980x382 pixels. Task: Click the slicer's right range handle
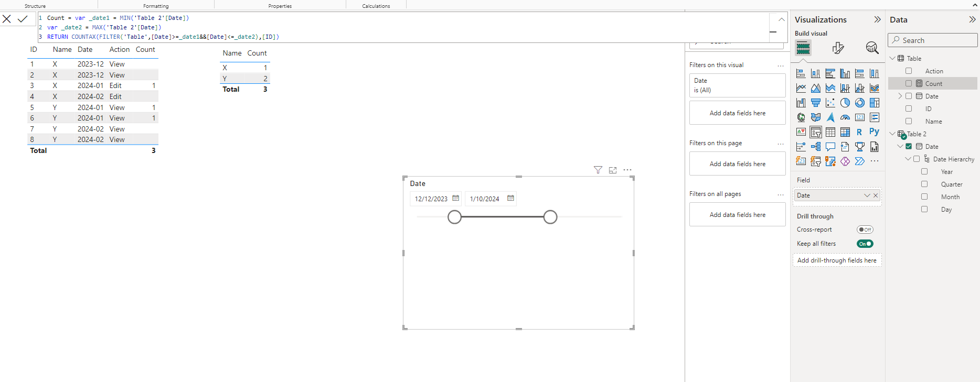[550, 217]
